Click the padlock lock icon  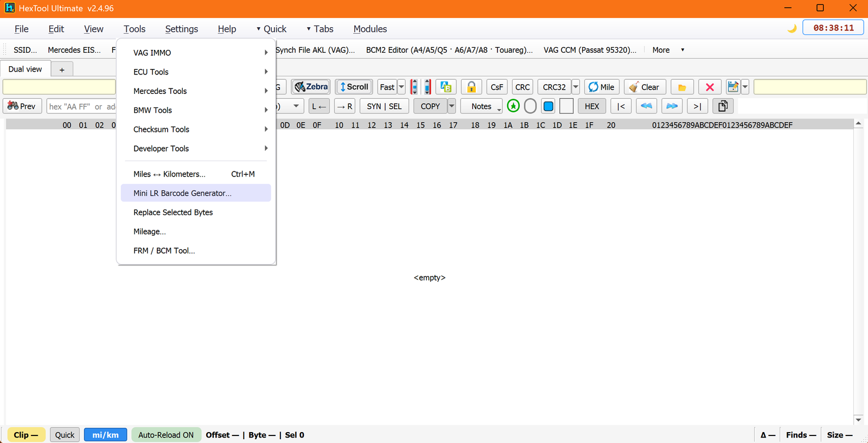(x=471, y=87)
